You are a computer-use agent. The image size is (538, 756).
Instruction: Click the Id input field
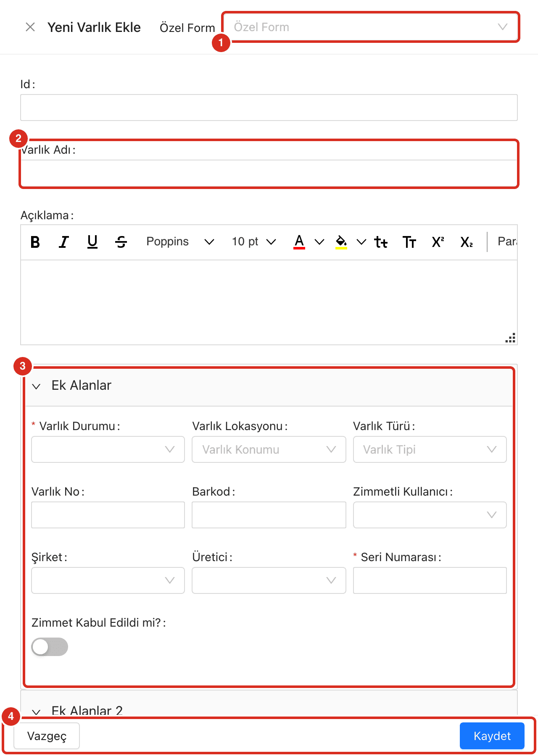(269, 108)
